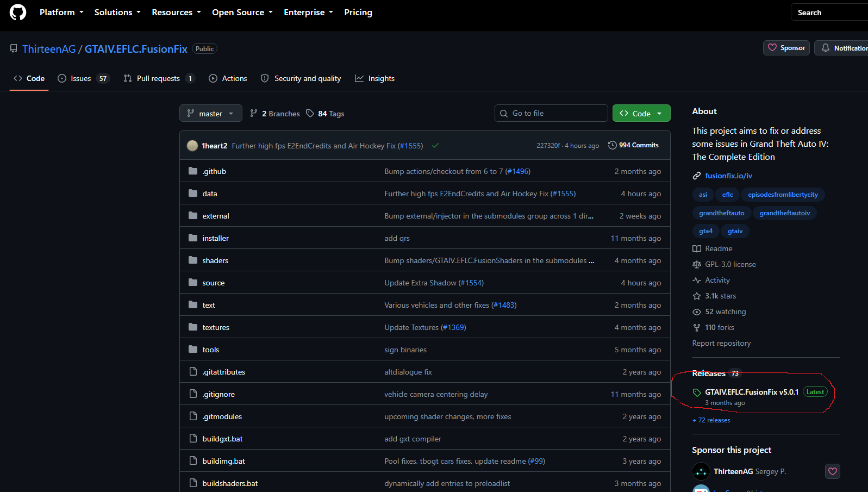Click 1heart2's avatar in the commit row

tap(192, 145)
